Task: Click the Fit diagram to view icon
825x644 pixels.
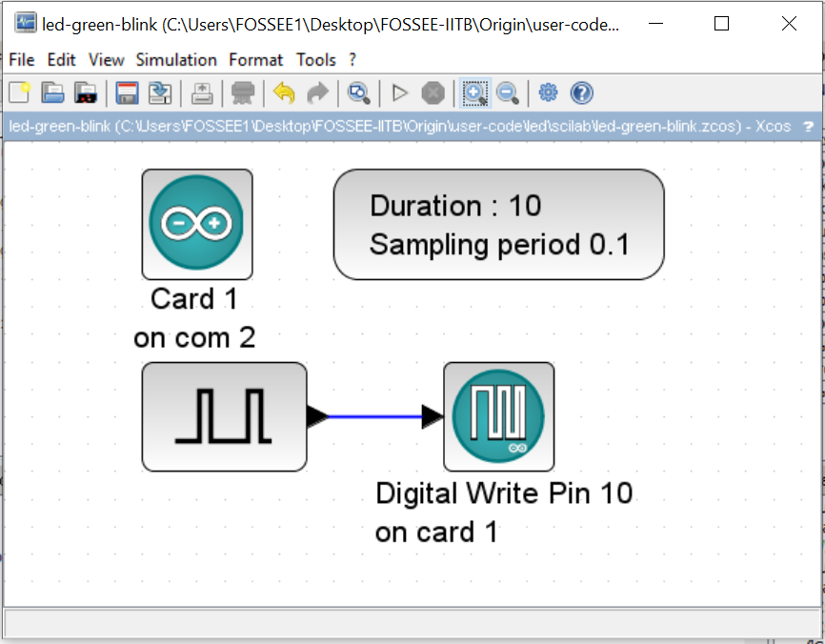Action: pos(359,93)
